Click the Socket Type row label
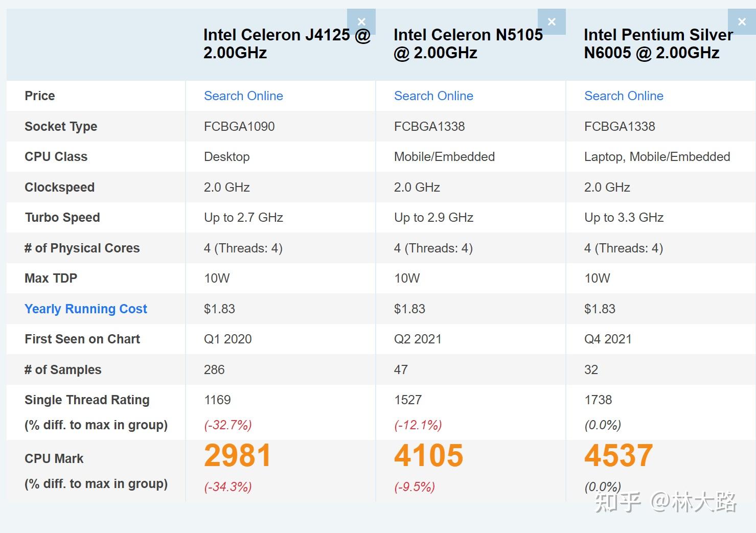The height and width of the screenshot is (533, 756). [x=61, y=126]
